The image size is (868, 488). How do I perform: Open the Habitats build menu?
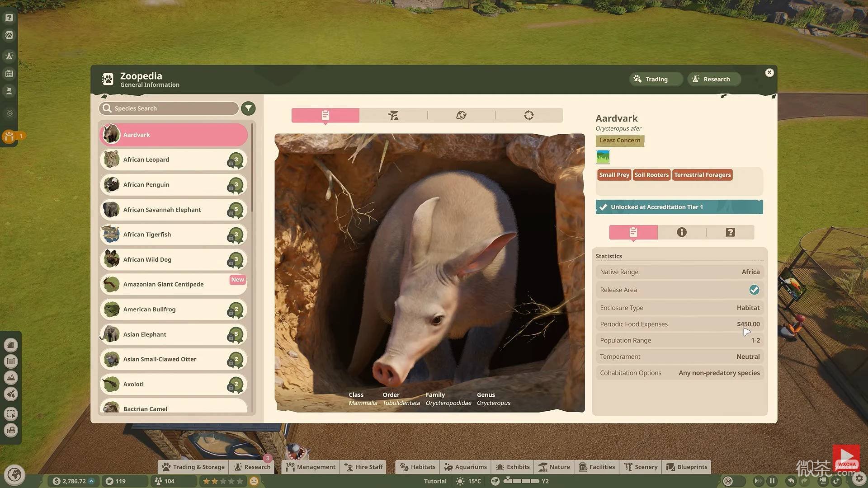click(417, 467)
